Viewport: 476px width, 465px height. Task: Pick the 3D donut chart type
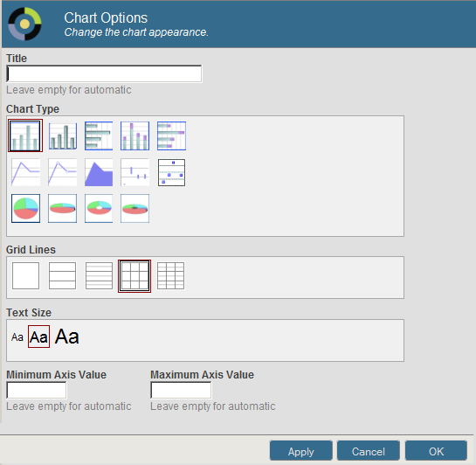(135, 208)
